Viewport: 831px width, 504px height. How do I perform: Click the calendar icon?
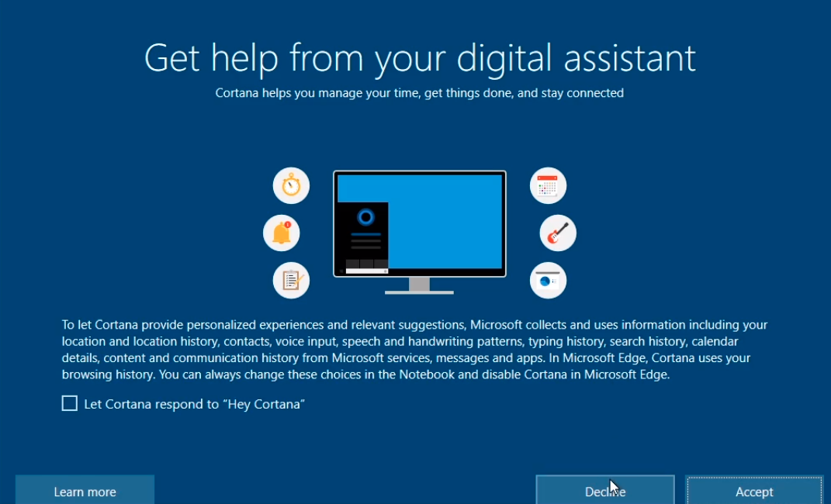point(548,186)
